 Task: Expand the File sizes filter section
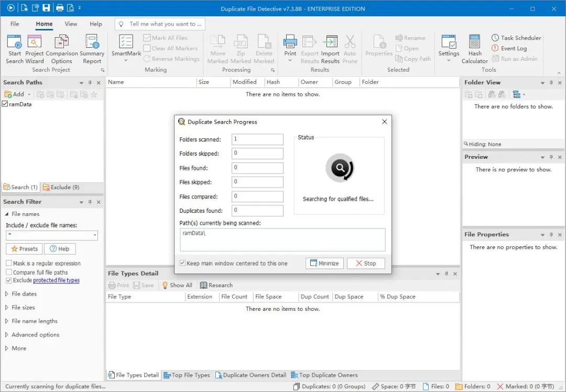coord(6,308)
